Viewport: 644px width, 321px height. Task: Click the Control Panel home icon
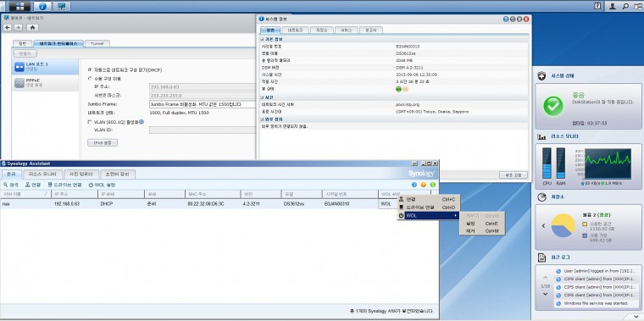32,27
